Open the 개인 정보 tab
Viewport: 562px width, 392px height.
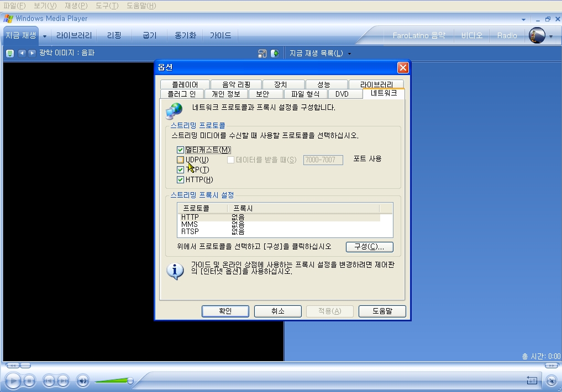(226, 94)
